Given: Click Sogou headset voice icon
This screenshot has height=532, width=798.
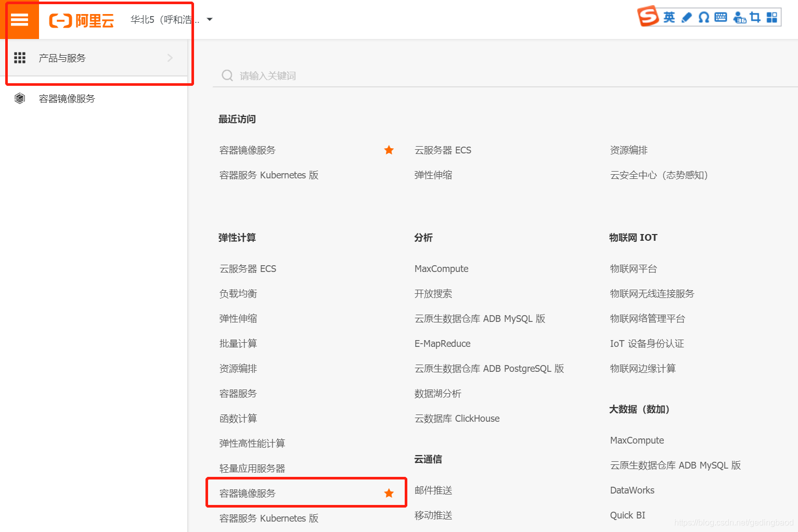Looking at the screenshot, I should click(x=704, y=18).
